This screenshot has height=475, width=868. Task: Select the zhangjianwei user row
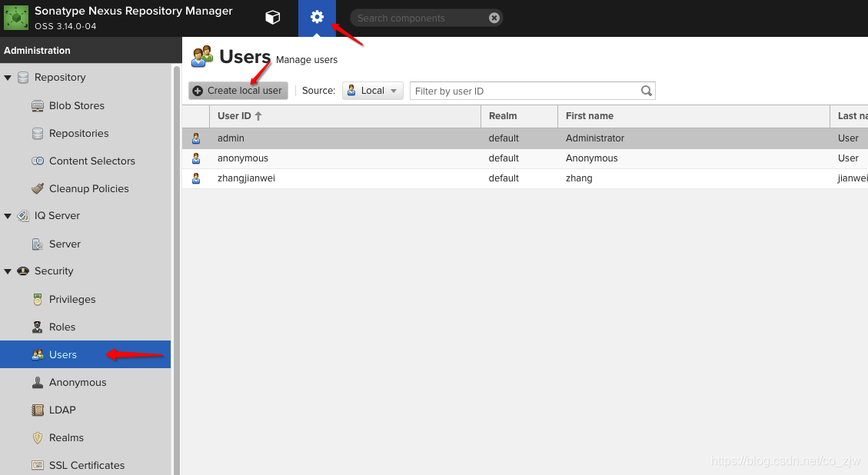tap(525, 178)
